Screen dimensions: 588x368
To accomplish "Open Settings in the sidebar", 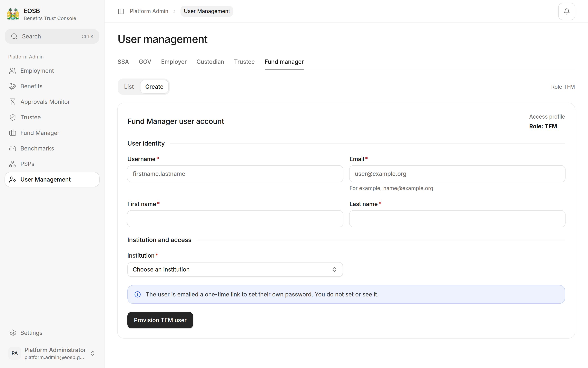I will [x=52, y=333].
